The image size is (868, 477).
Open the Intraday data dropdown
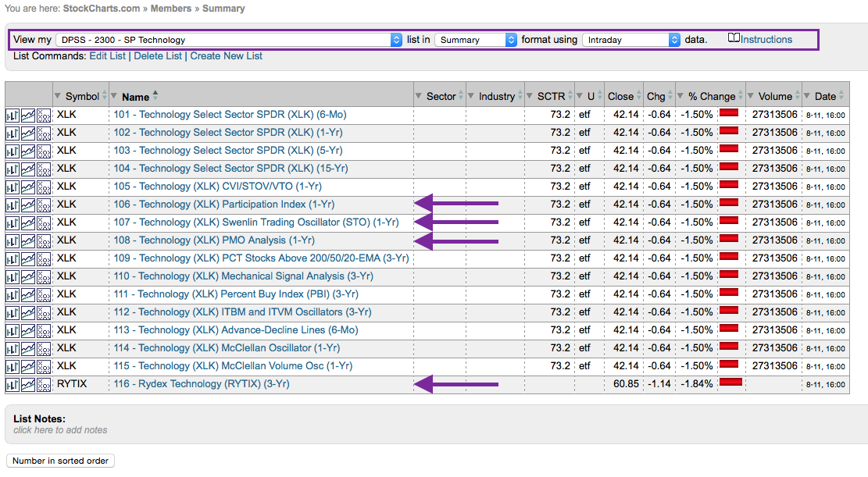tap(631, 40)
